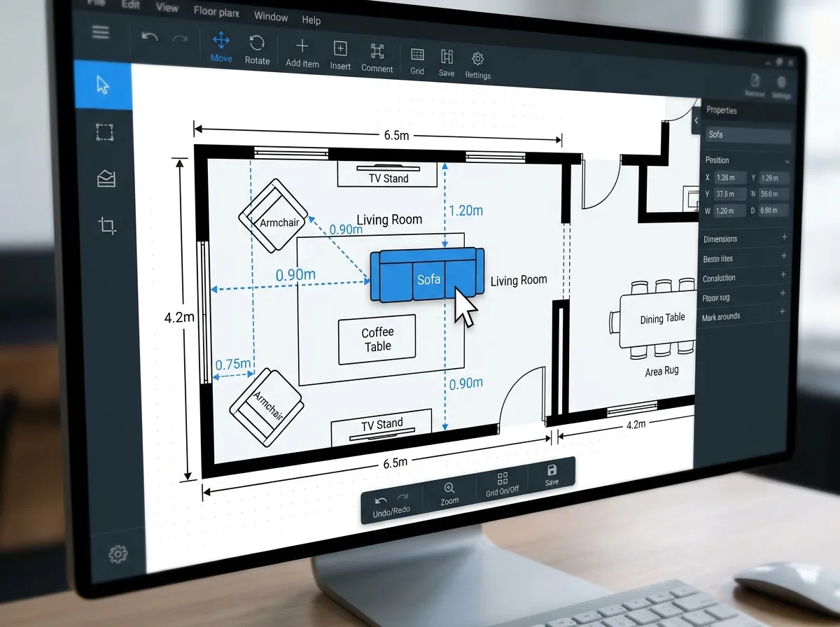Open the Edit menu

[130, 3]
